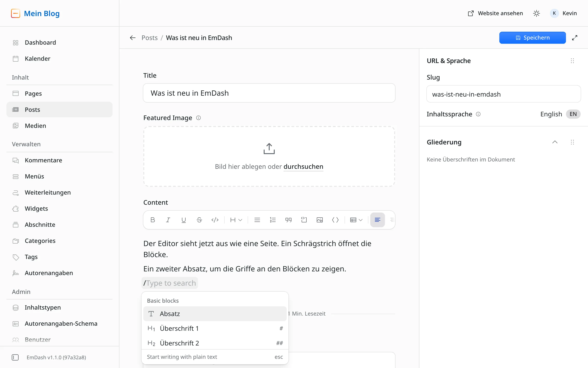Show info for Inhaltssprache

[x=478, y=114]
